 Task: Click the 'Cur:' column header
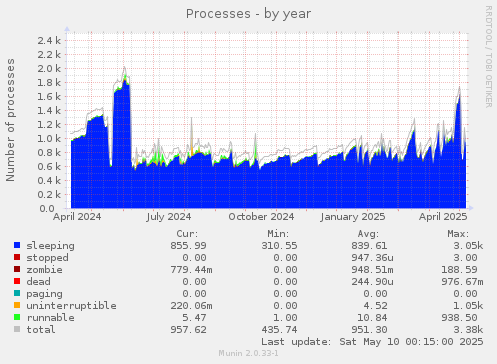point(187,234)
